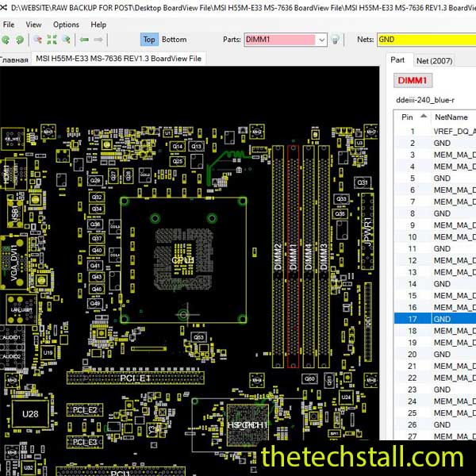Click the DIMM4 memory slot

(x=309, y=256)
